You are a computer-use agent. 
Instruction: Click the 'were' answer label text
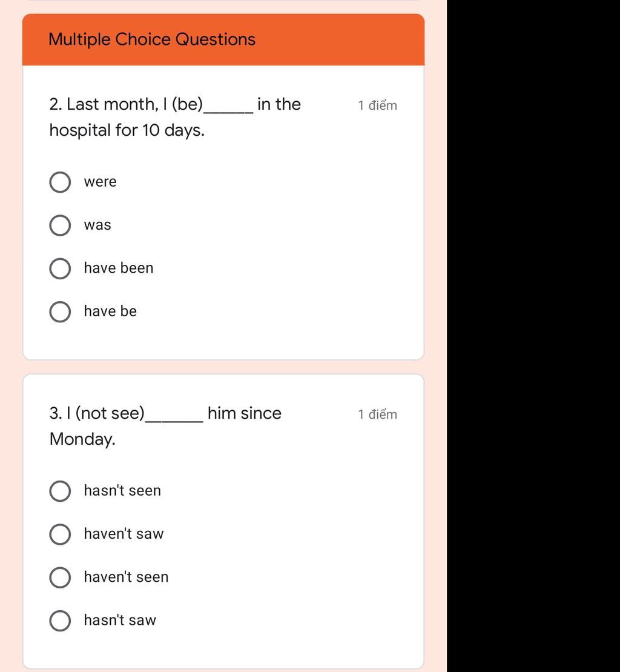point(100,182)
